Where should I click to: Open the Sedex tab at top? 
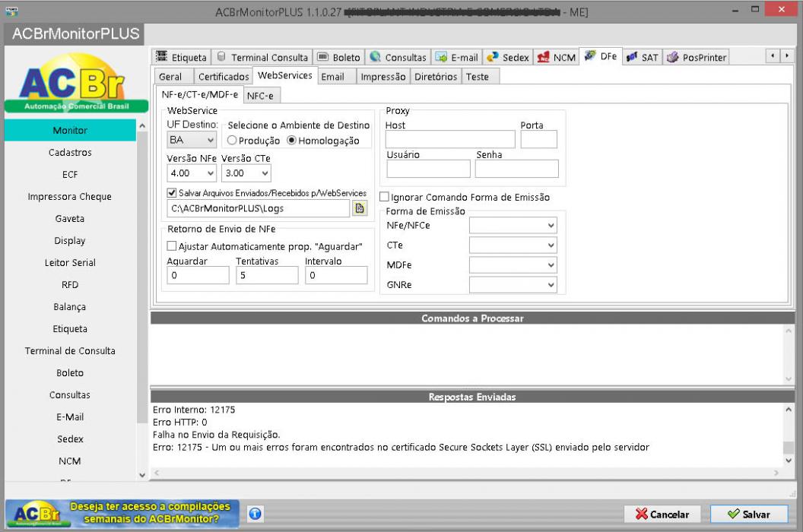coord(507,57)
